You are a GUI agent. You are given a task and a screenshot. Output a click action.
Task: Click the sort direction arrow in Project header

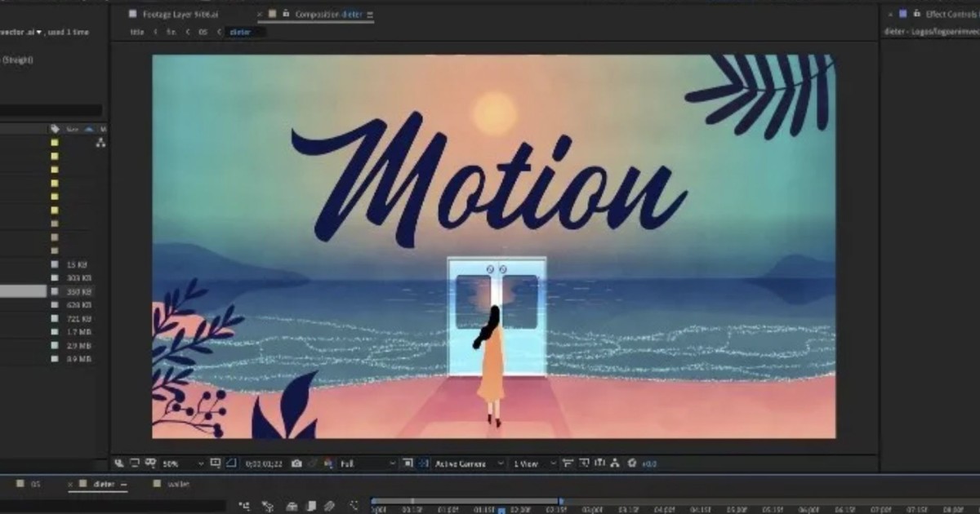(x=89, y=129)
